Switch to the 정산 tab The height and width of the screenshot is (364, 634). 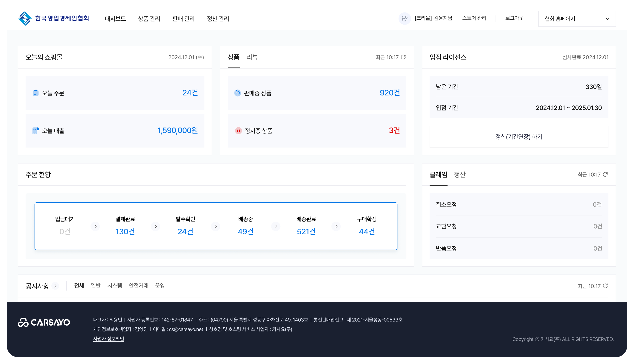pos(459,175)
